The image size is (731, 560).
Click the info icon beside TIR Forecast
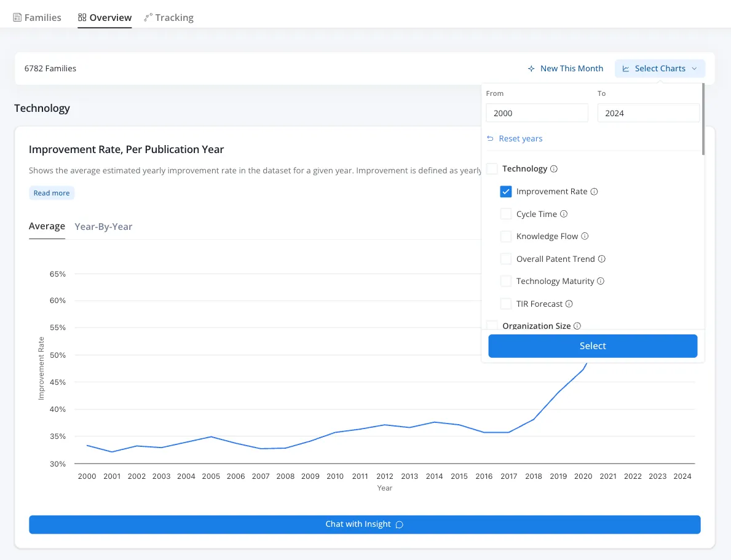[x=569, y=304]
